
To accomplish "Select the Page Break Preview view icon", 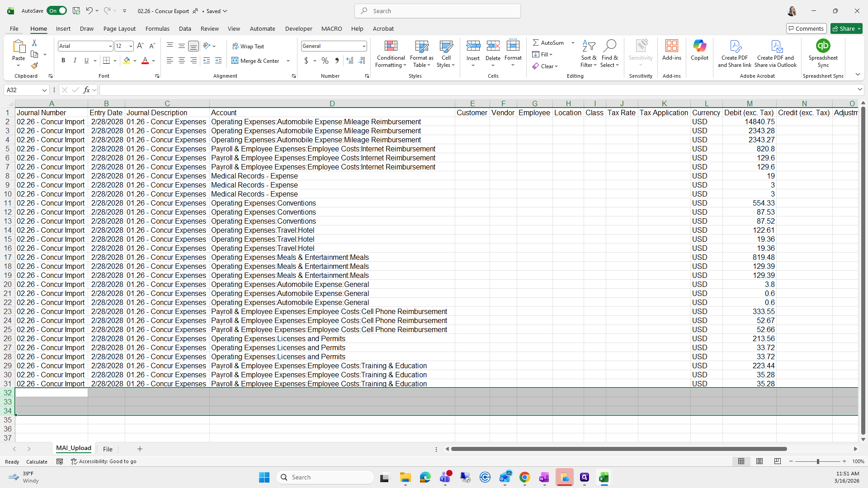I will point(777,461).
